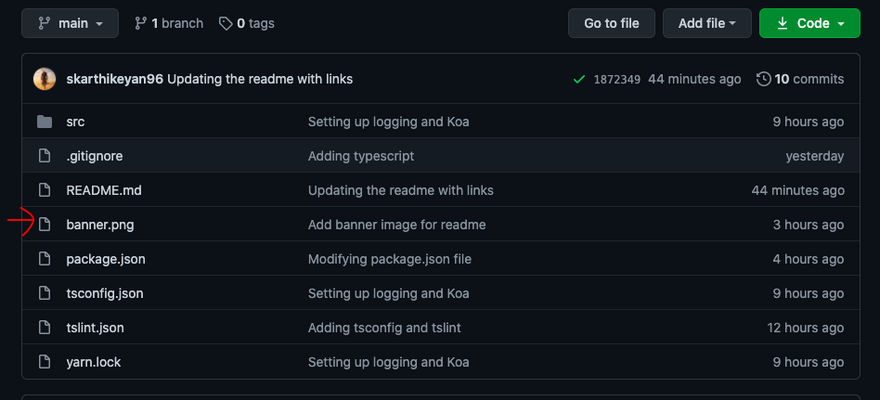880x400 pixels.
Task: View the 1 branch link
Action: 168,23
